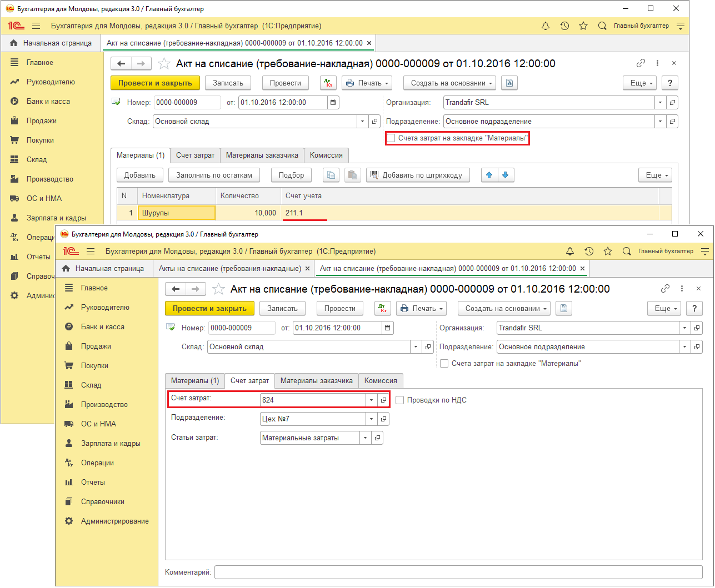Move row down arrow in back window

click(506, 175)
